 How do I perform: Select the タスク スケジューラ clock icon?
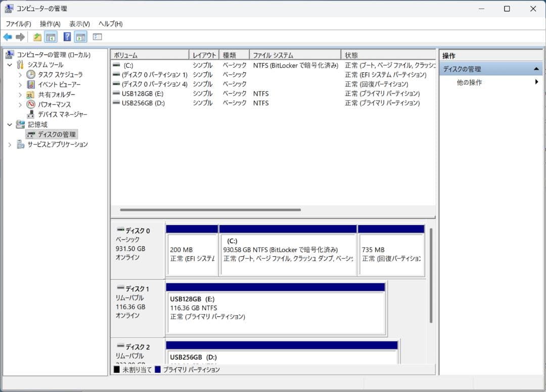30,74
